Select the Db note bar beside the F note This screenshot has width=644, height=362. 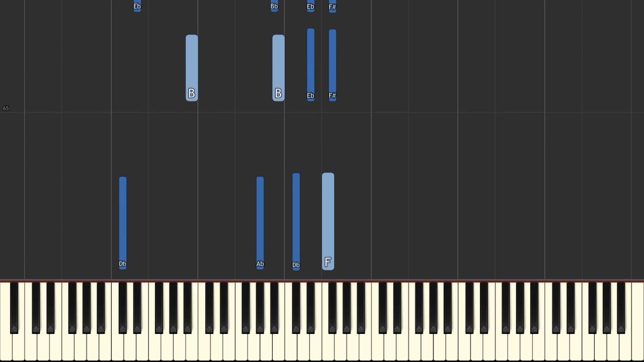(296, 222)
